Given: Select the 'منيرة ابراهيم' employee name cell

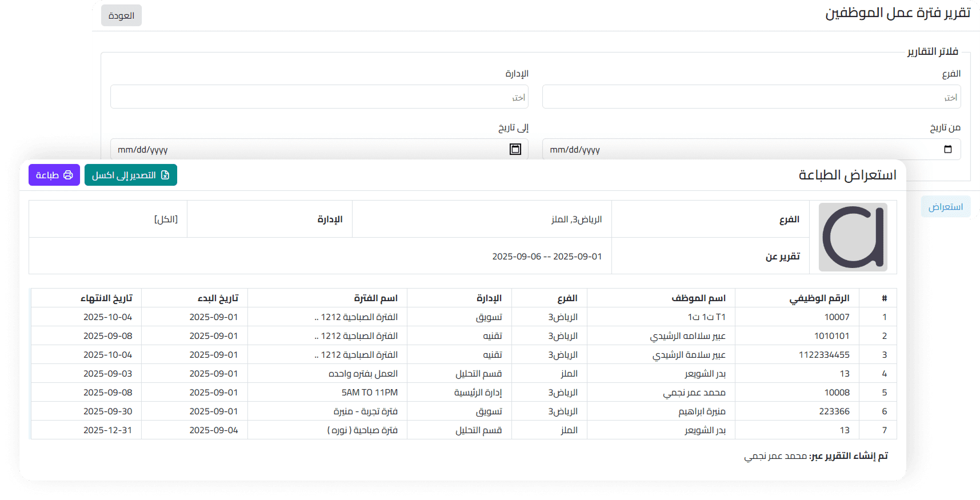Looking at the screenshot, I should 702,411.
